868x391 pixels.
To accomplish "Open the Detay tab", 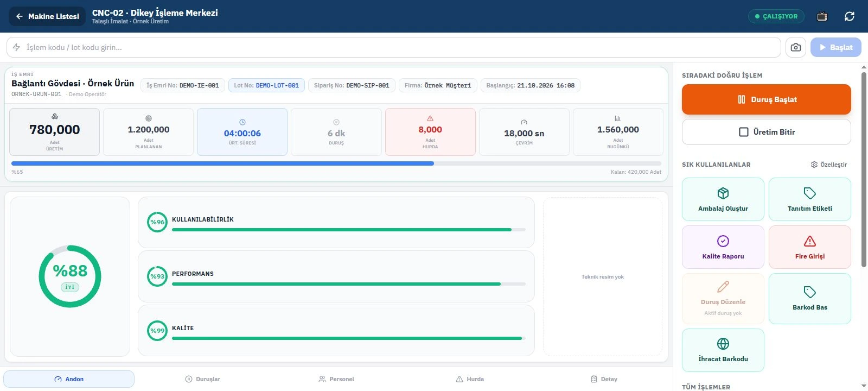I will 604,379.
